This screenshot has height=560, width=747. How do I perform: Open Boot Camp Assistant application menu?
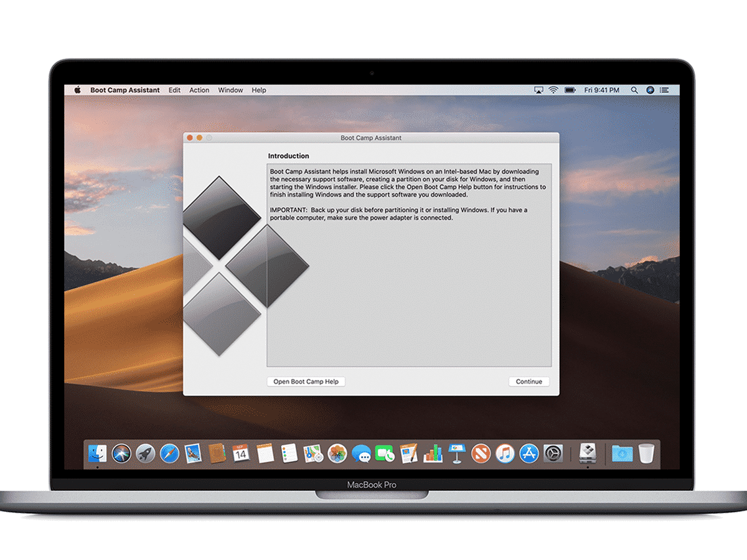pos(125,90)
